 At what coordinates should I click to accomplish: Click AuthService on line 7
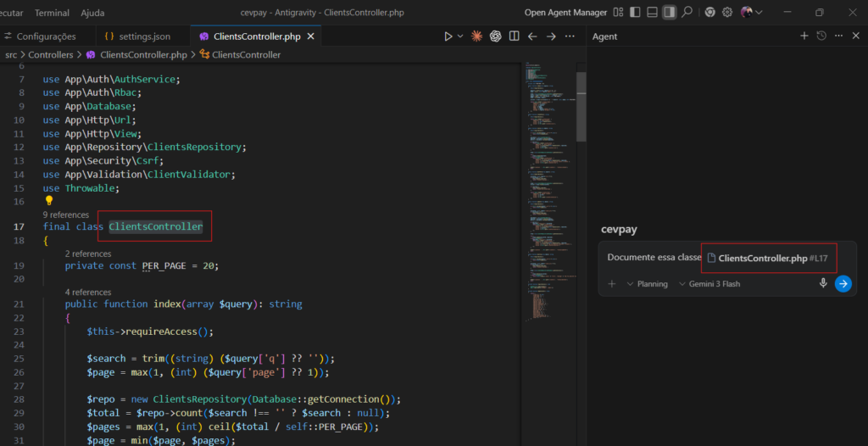click(x=145, y=79)
